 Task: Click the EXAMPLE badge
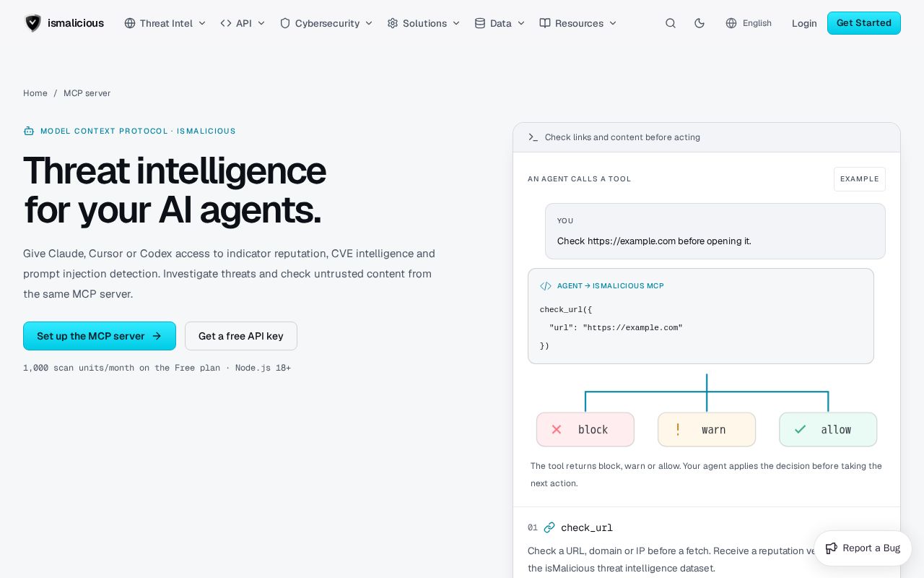[860, 179]
